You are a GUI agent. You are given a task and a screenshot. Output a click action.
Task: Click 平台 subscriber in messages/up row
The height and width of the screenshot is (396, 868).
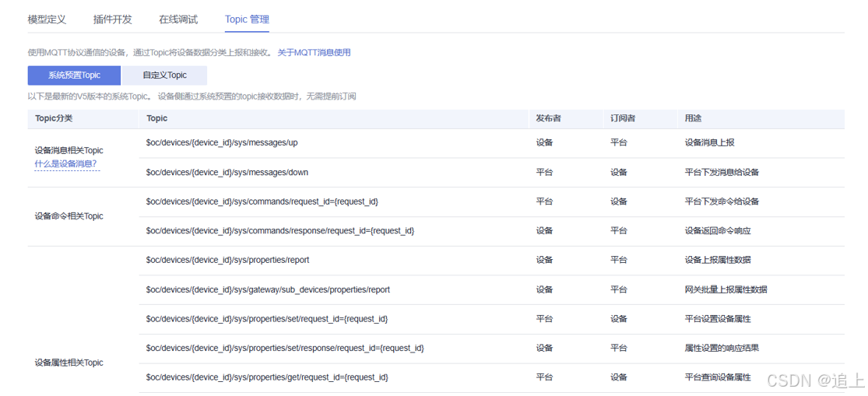pyautogui.click(x=619, y=142)
